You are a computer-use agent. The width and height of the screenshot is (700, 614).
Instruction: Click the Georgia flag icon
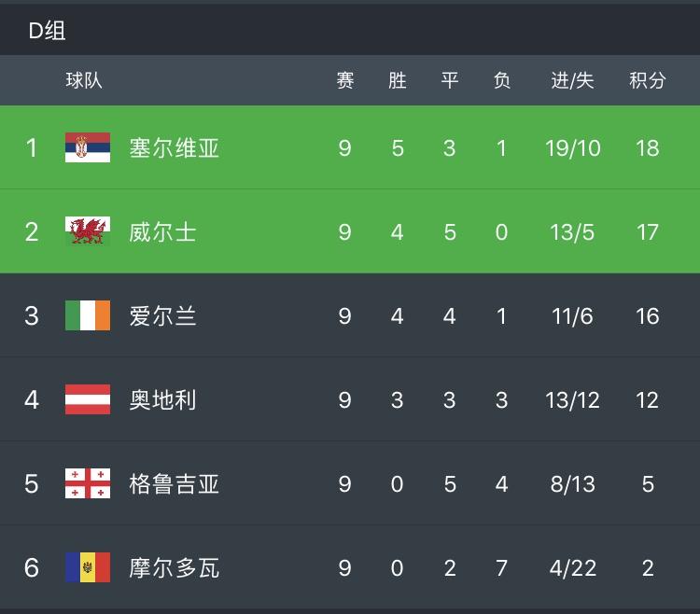[x=88, y=483]
